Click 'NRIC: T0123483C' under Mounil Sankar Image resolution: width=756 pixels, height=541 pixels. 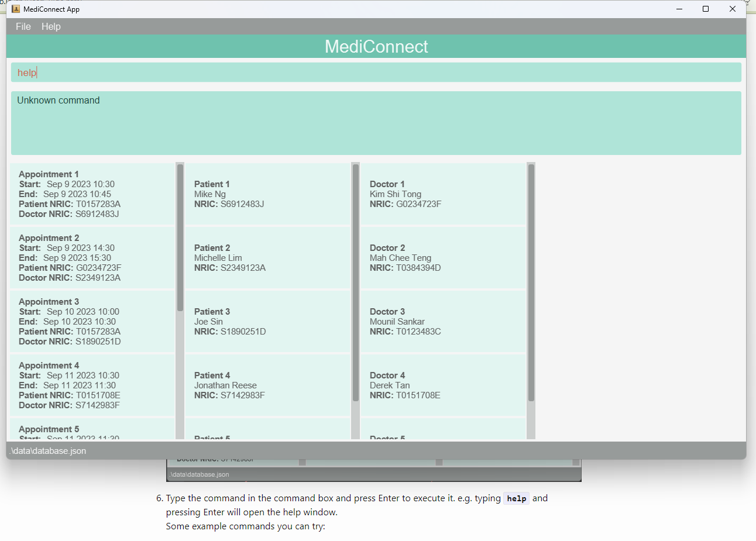[406, 332]
